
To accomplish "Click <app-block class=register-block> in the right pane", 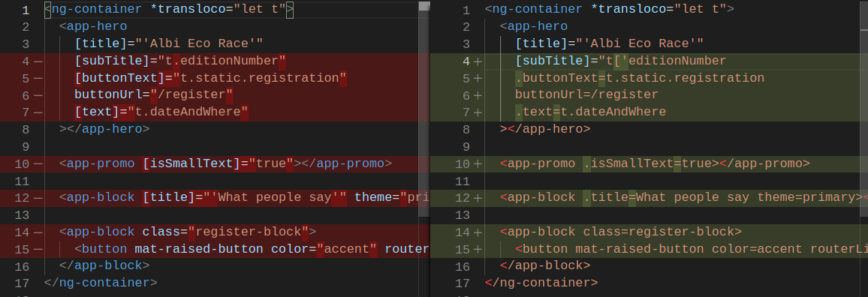I will click(620, 232).
